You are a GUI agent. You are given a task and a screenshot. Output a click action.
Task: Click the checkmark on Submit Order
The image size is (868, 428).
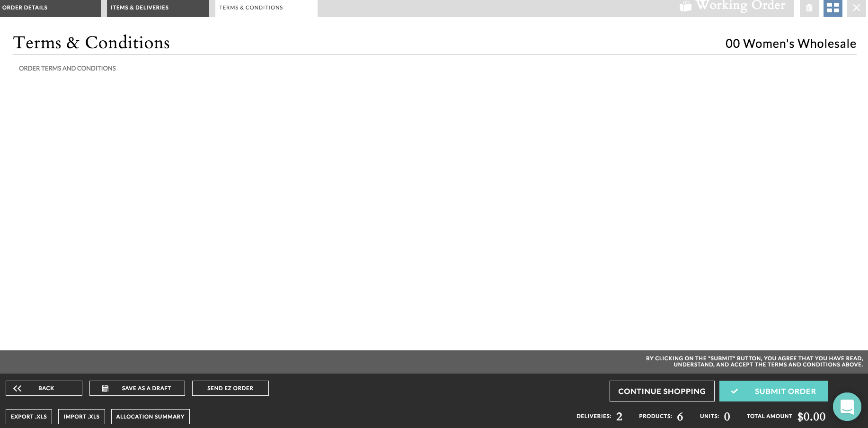coord(735,391)
